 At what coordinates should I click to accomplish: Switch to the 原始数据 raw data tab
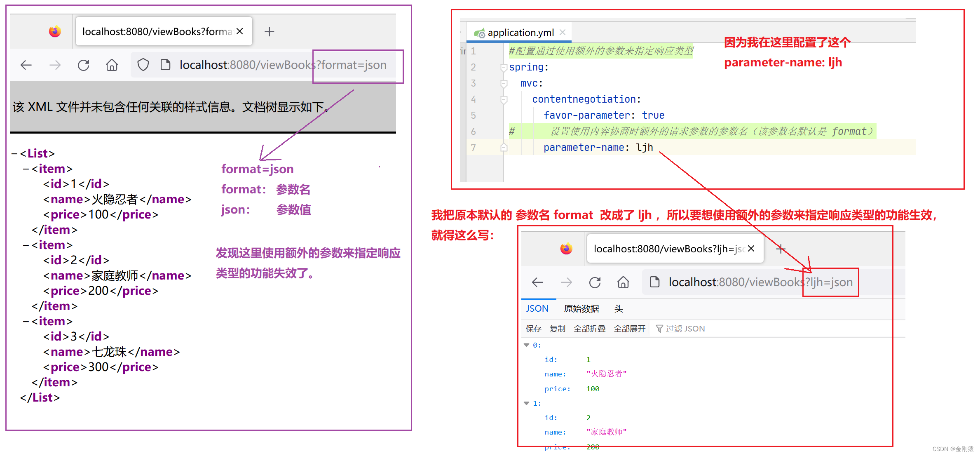click(x=581, y=309)
